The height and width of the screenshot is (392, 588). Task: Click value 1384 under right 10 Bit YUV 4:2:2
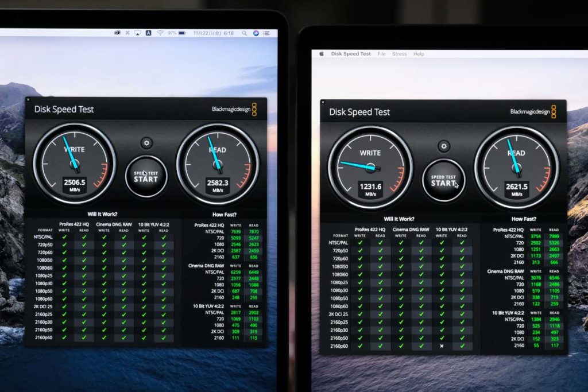click(x=536, y=319)
